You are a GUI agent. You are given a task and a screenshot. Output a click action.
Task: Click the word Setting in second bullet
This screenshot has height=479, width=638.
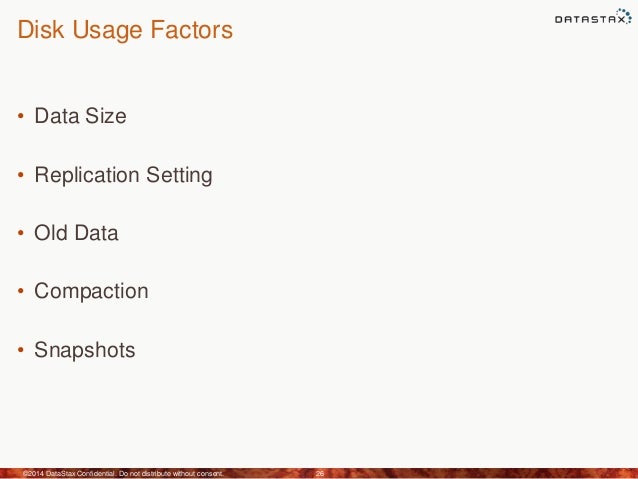pos(179,175)
